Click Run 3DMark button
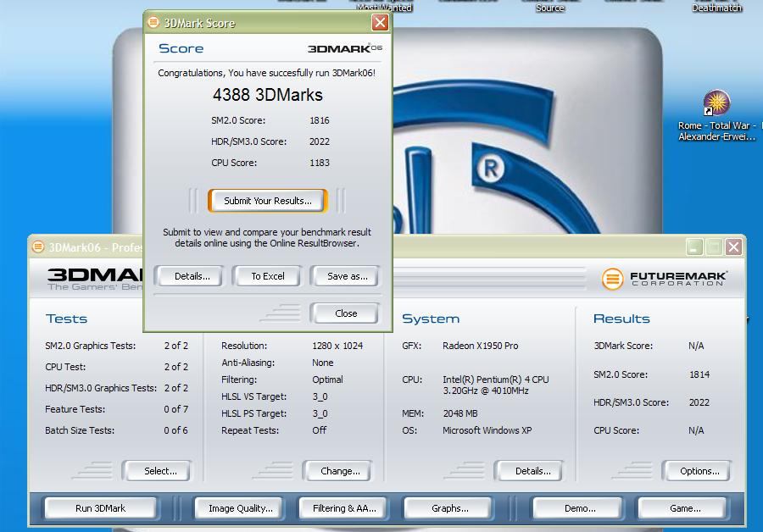The height and width of the screenshot is (532, 763). pos(100,508)
